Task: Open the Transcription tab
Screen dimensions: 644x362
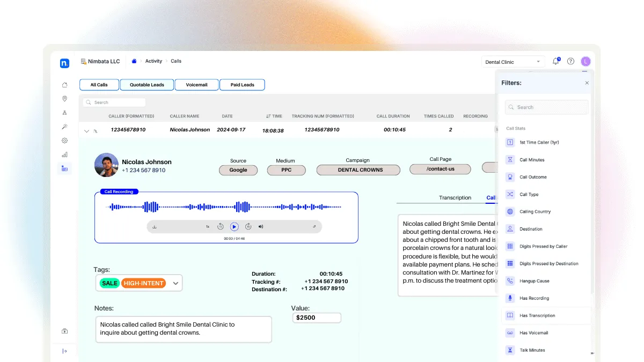Action: (455, 198)
